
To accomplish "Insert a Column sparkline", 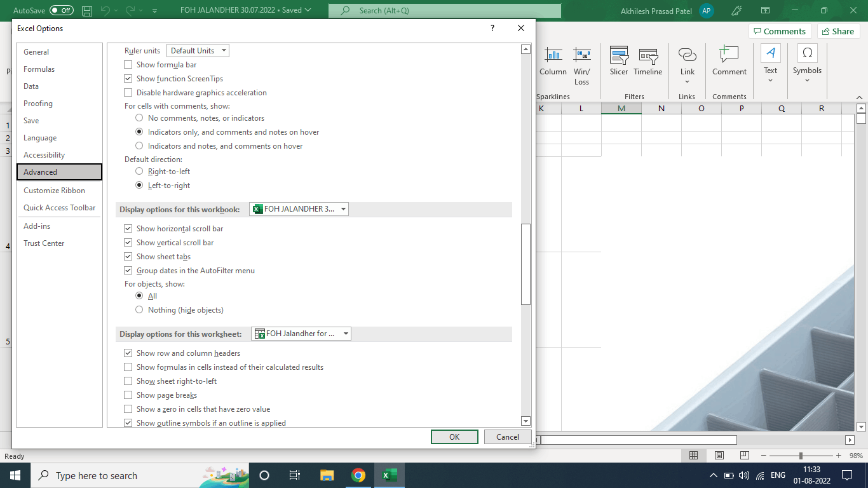I will click(553, 62).
